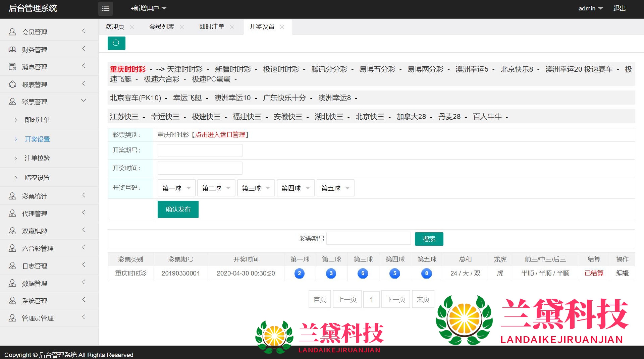
Task: Switch to the 会员列表 tab
Action: pyautogui.click(x=162, y=27)
